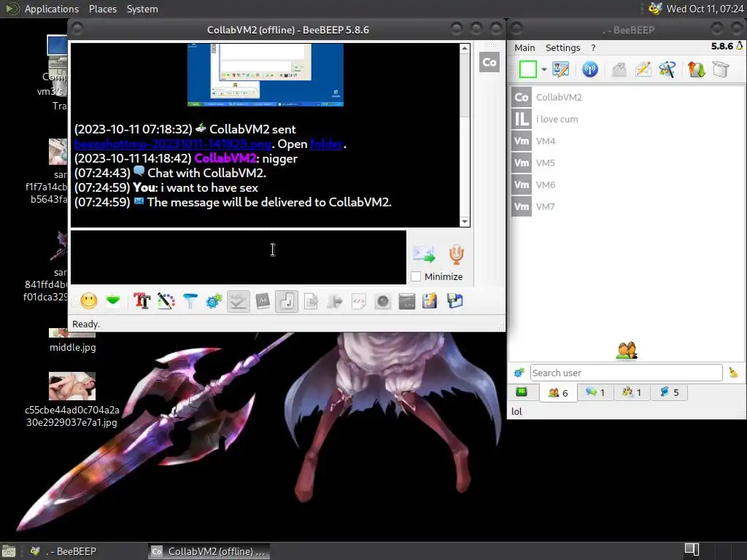The width and height of the screenshot is (747, 560).
Task: Select middle.jpg desktop file
Action: click(72, 341)
